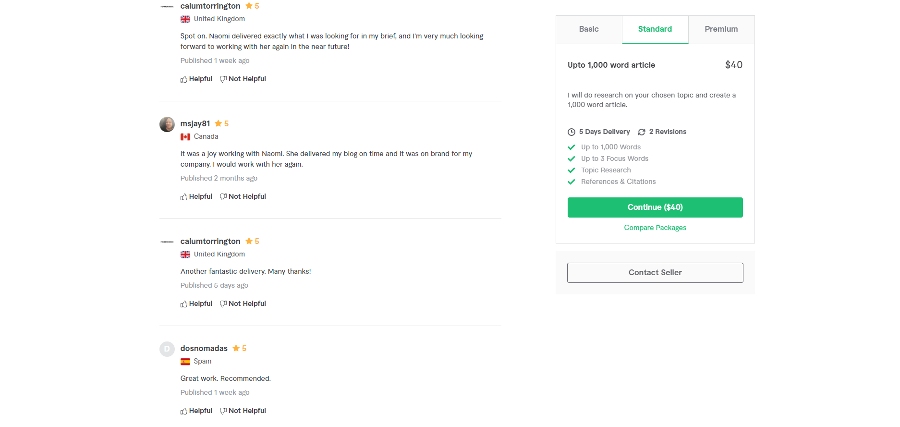Click the revisions icon beside 2 Revisions
Image resolution: width=900 pixels, height=427 pixels.
click(642, 132)
